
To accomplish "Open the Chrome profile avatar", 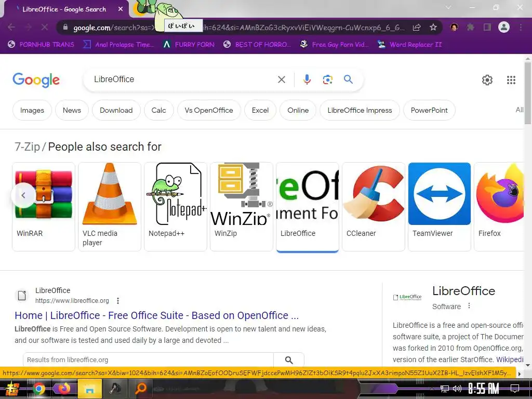I will pos(504,27).
